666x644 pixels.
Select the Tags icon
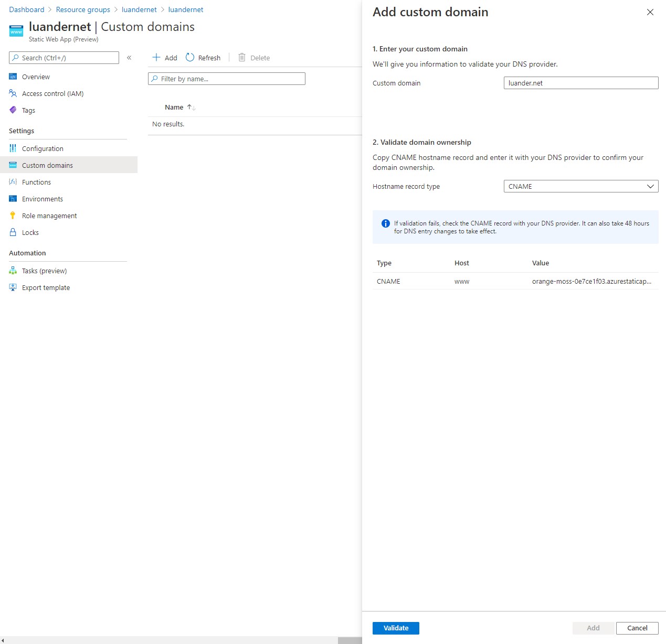pyautogui.click(x=13, y=110)
